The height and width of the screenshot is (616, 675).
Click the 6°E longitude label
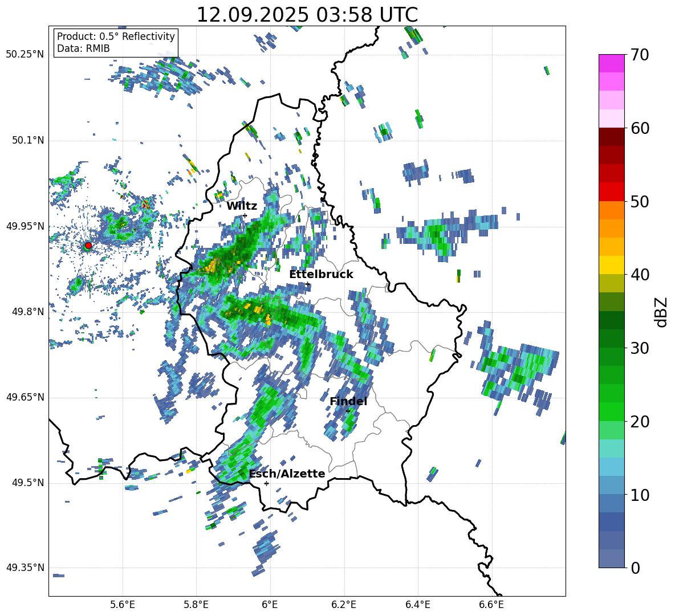(x=270, y=605)
